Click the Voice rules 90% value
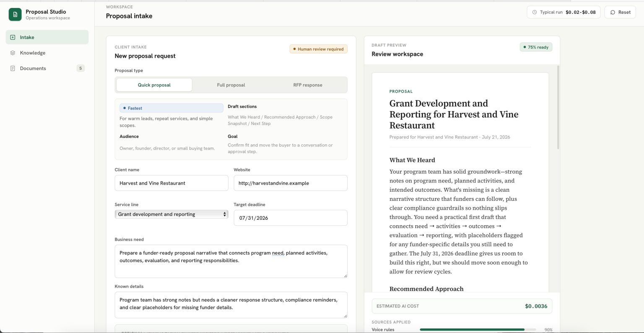 pyautogui.click(x=548, y=330)
